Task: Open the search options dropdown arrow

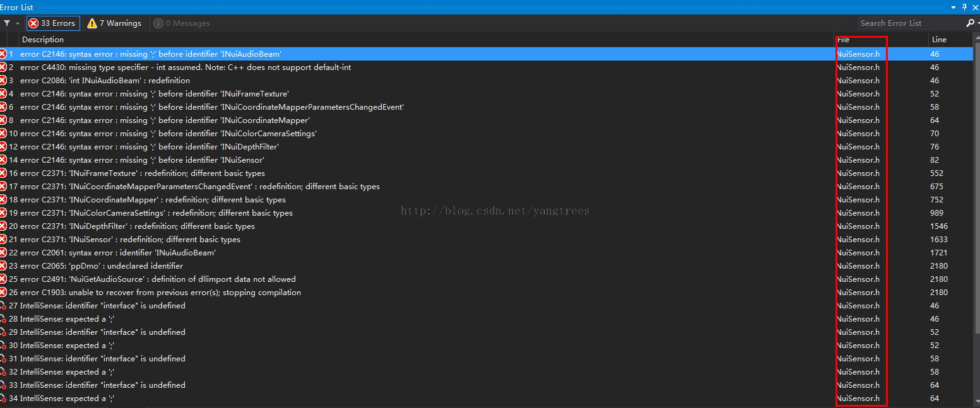Action: click(x=977, y=23)
